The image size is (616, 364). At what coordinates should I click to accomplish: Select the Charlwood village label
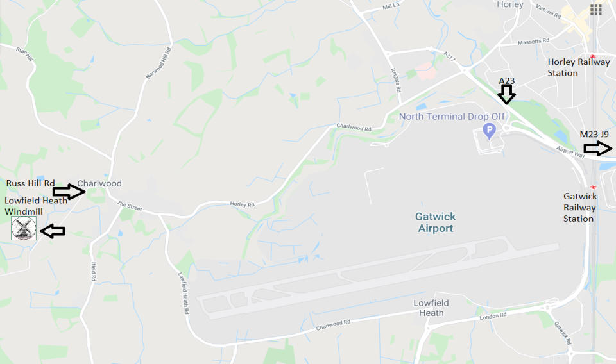[x=99, y=183]
